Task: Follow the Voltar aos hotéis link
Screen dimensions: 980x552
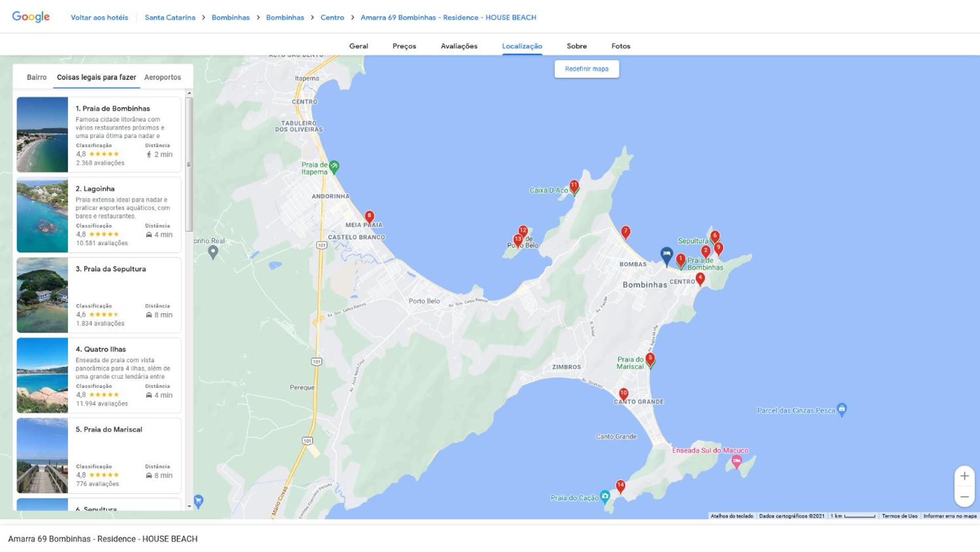Action: (x=99, y=17)
